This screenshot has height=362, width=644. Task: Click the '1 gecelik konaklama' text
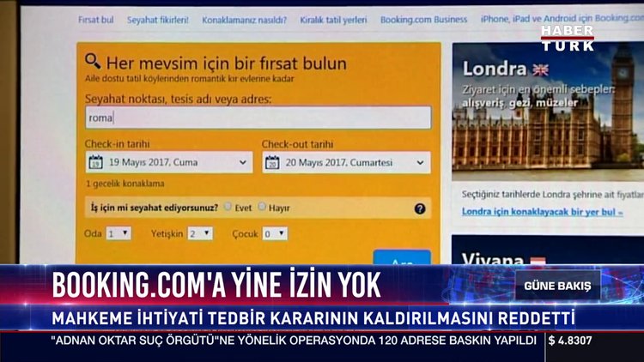click(125, 184)
